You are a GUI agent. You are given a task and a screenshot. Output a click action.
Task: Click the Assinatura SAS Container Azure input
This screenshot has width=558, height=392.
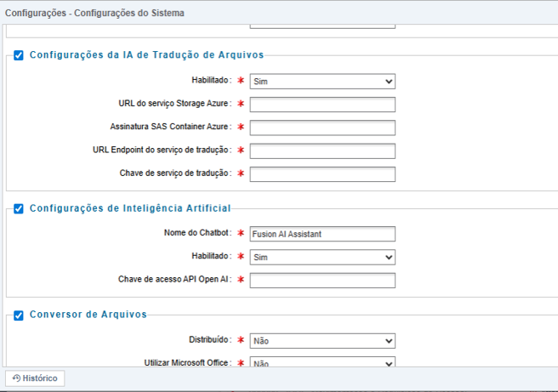click(x=322, y=128)
